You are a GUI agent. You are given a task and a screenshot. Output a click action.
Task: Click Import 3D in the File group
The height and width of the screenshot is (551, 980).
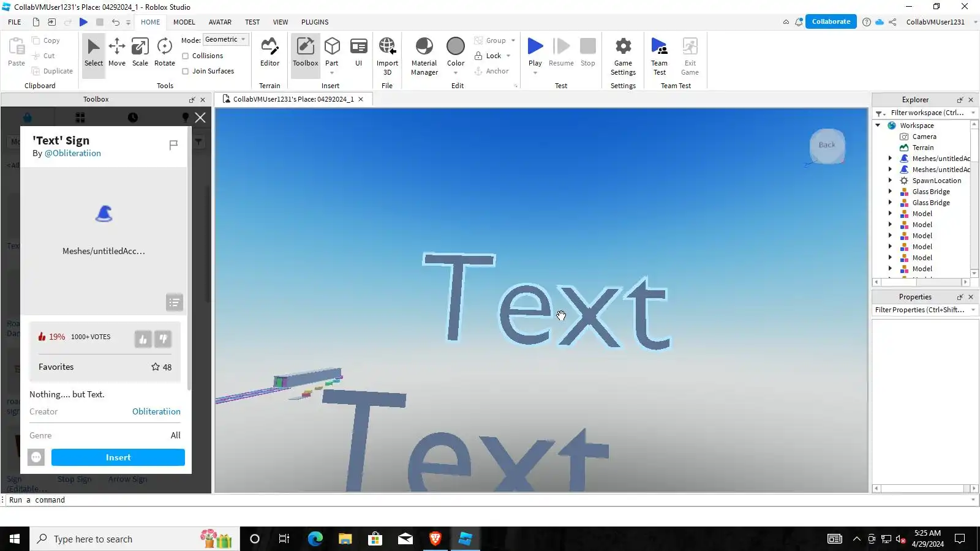click(x=387, y=56)
